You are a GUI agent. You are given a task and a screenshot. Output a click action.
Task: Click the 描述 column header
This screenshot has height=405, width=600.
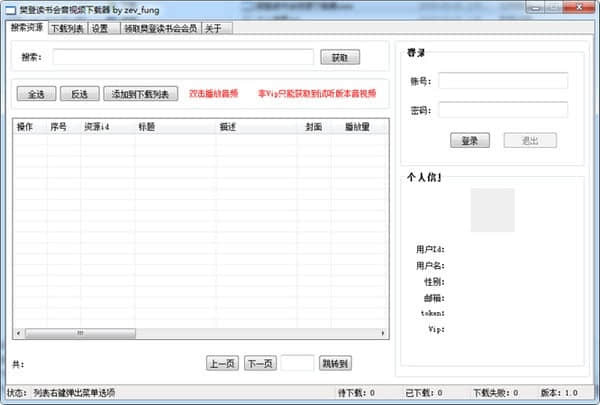pos(256,127)
